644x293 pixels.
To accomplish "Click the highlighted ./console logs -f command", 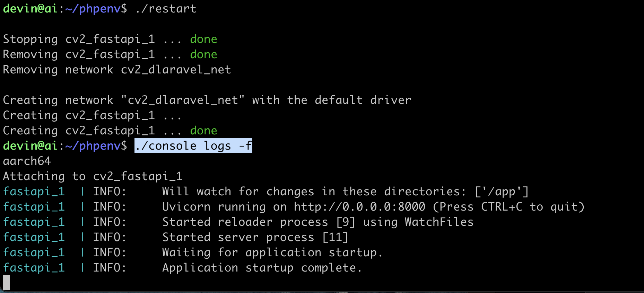I will (x=193, y=146).
